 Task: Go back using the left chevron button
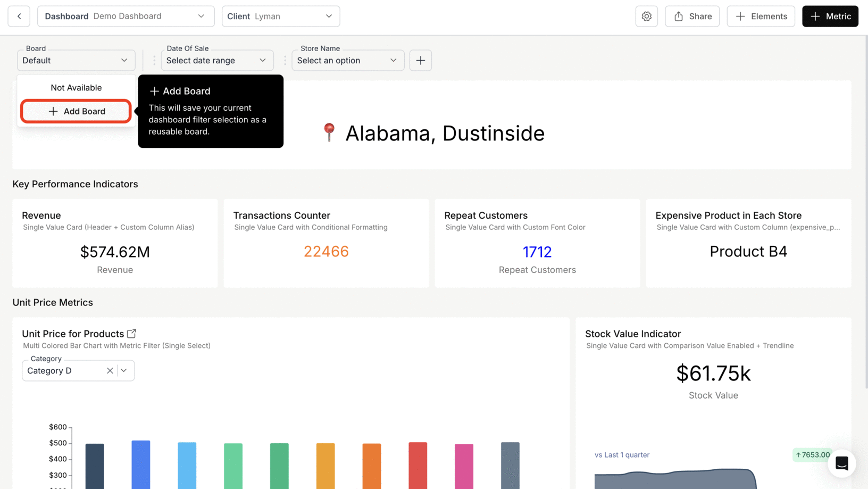(x=19, y=16)
